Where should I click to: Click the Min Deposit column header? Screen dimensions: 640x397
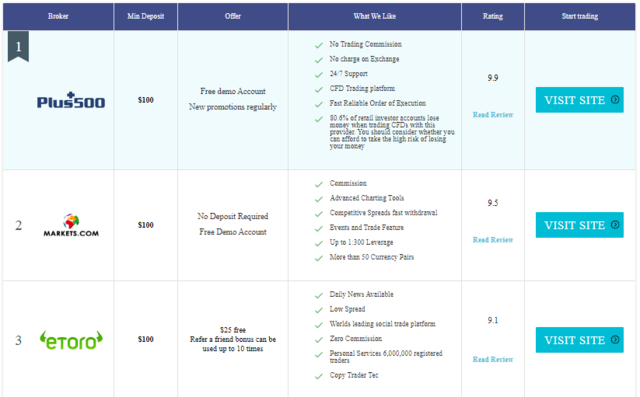[x=146, y=16]
